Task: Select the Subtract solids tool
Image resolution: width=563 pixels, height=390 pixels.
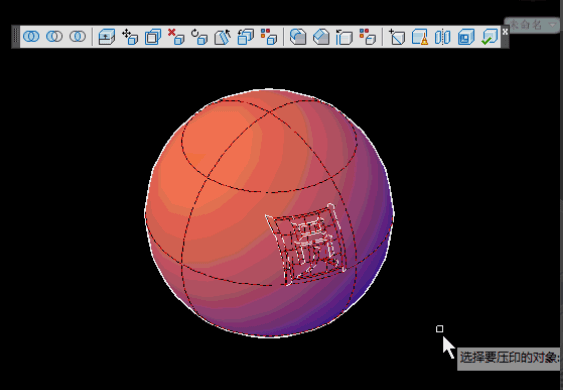Action: pos(55,37)
